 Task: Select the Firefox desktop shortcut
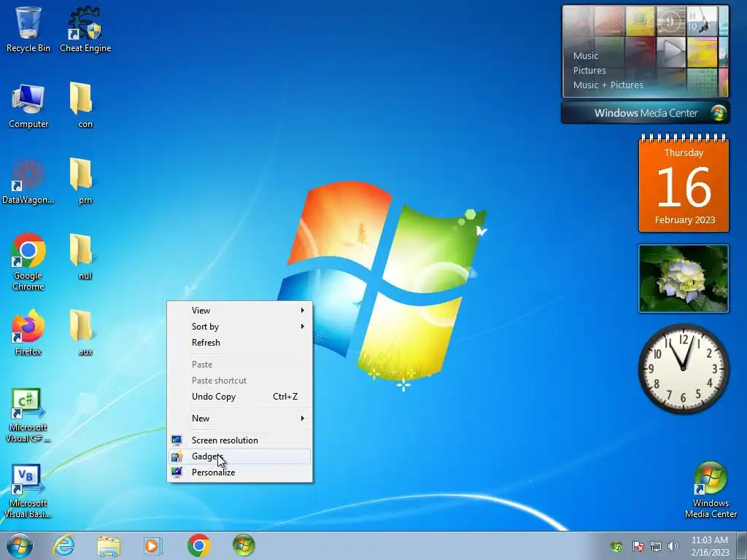(x=28, y=332)
